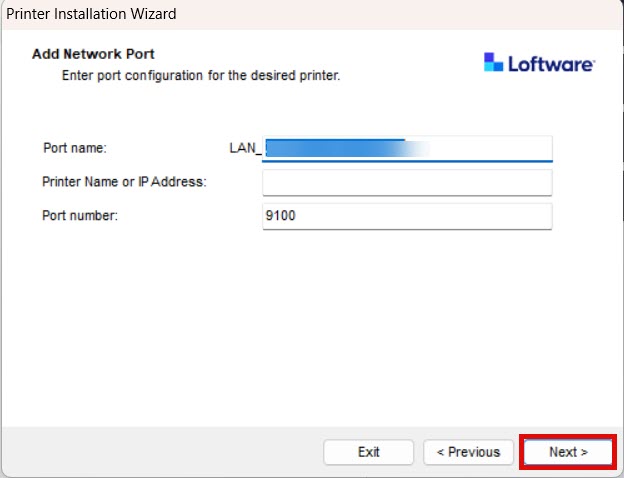Click the "Printer Name or IP Address:" label
Screen dimensions: 624x478
click(x=124, y=182)
